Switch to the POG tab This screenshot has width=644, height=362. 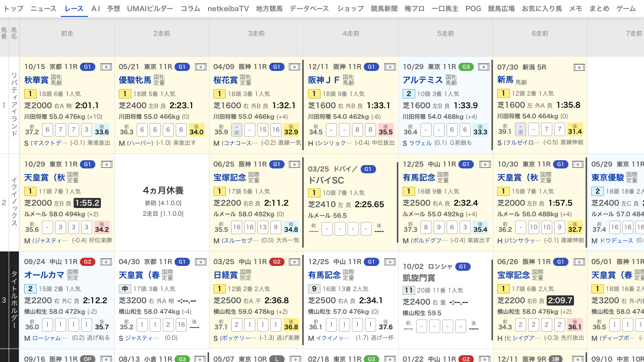pos(473,9)
